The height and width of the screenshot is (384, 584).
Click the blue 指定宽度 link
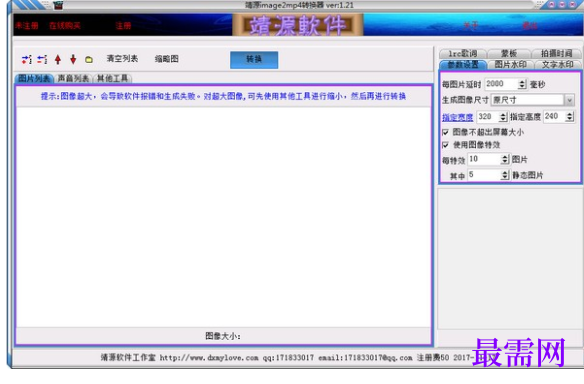point(457,117)
